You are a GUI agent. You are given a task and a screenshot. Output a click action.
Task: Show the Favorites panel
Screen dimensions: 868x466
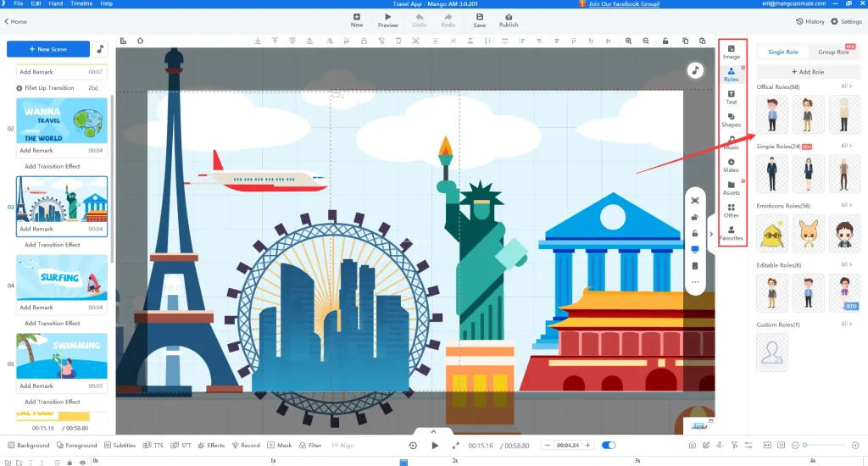[x=732, y=233]
